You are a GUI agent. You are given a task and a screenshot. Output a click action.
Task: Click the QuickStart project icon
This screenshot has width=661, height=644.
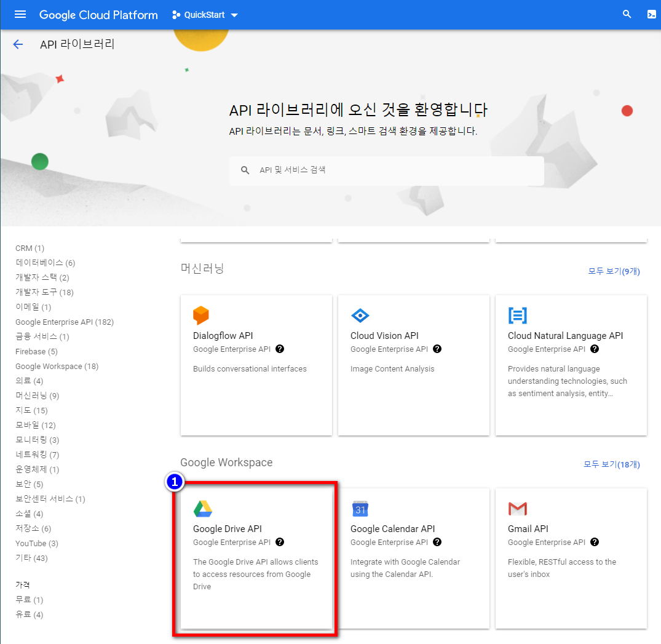pos(176,15)
